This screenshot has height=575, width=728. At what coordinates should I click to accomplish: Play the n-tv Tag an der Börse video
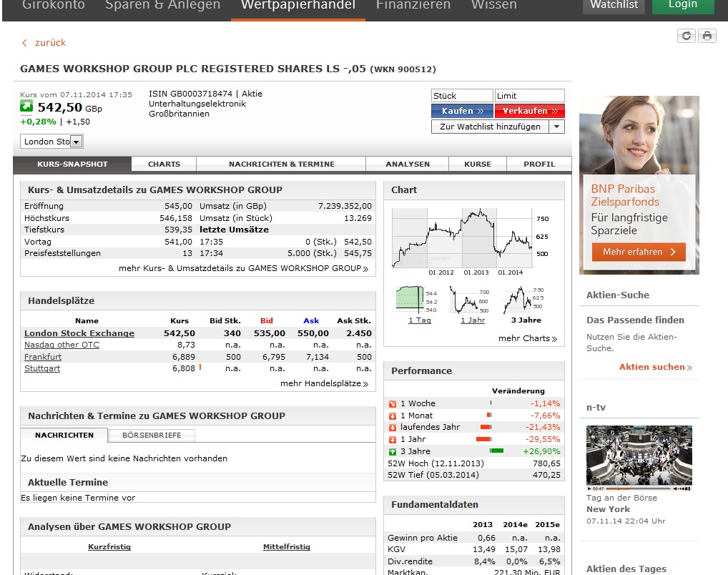[x=639, y=456]
